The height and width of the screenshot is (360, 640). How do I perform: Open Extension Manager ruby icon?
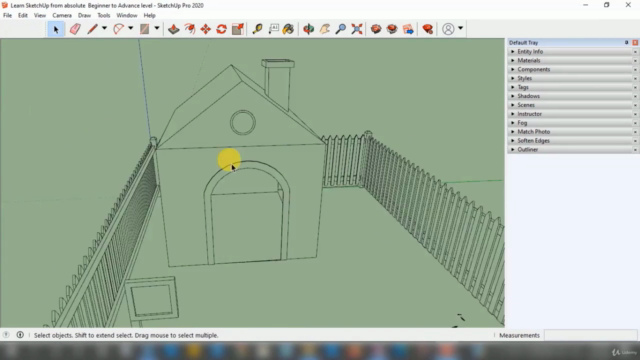click(427, 29)
